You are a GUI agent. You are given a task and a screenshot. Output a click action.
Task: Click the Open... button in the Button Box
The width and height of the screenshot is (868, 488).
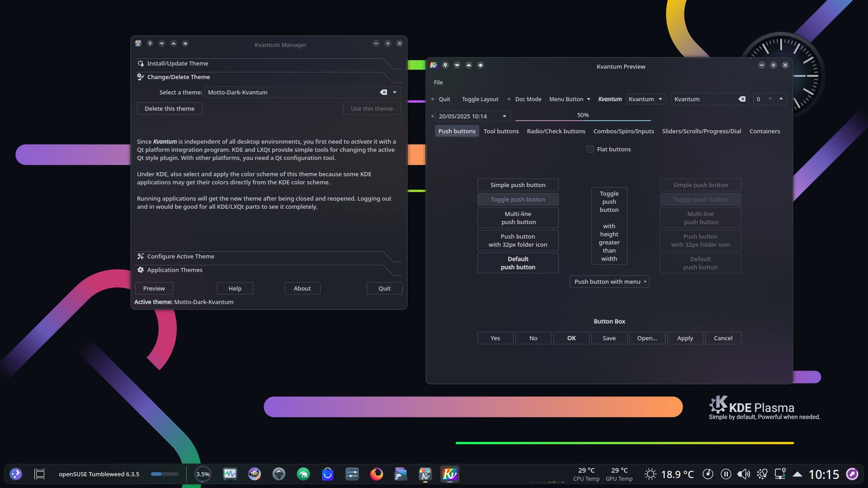[x=647, y=338]
